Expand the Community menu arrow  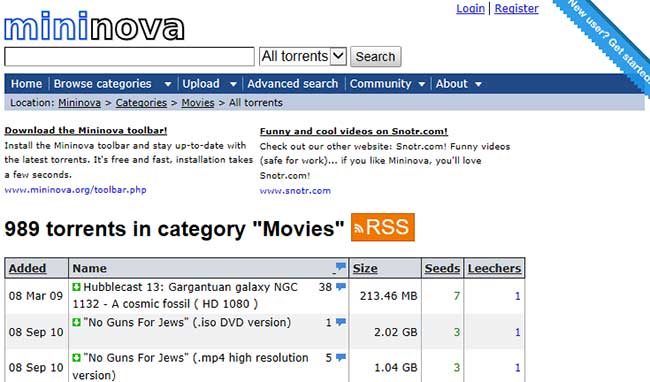tap(422, 84)
